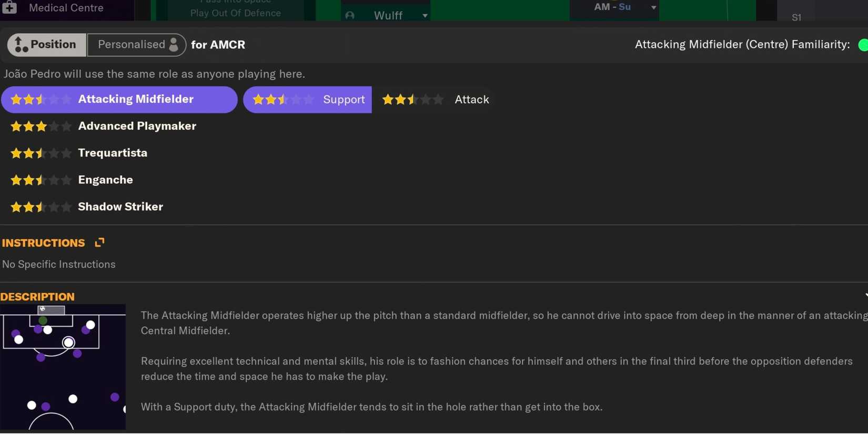Select the Attacking Midfielder role
Screen dimensions: 868x434
(x=119, y=99)
